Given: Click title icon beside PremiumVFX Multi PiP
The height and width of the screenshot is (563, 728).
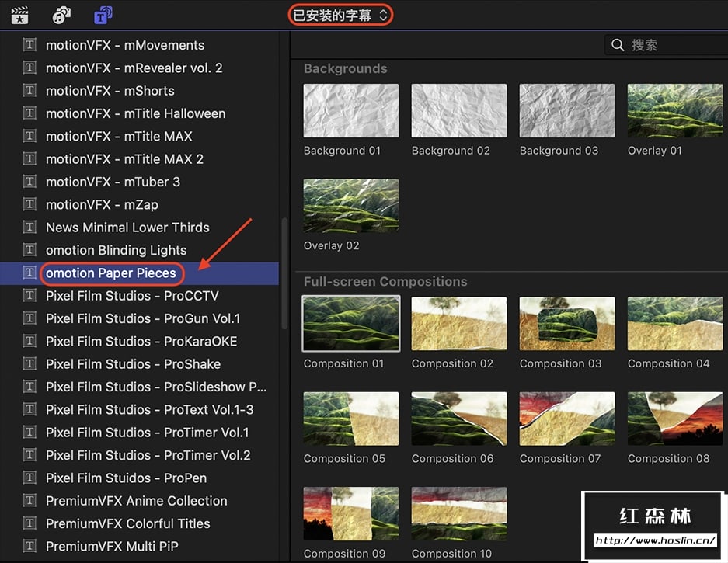Looking at the screenshot, I should click(30, 546).
